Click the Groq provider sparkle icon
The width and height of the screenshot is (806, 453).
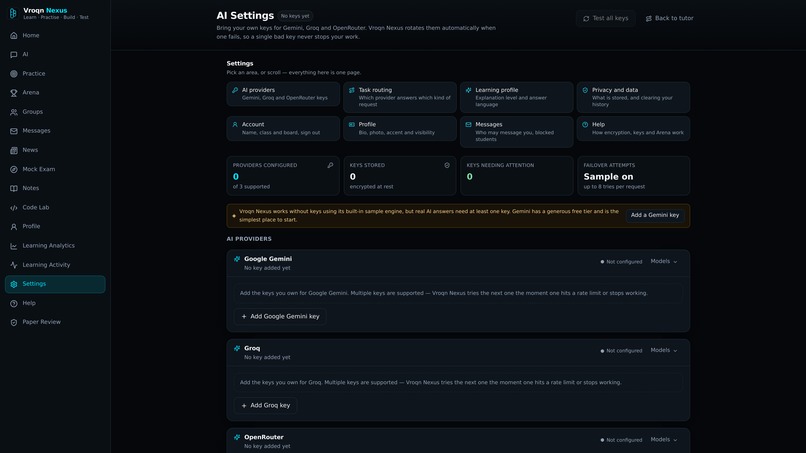click(237, 348)
